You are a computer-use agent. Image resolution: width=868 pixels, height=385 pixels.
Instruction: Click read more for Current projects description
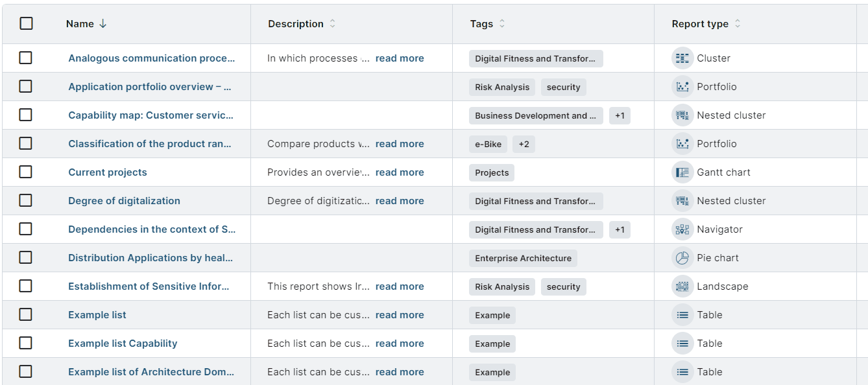(400, 172)
